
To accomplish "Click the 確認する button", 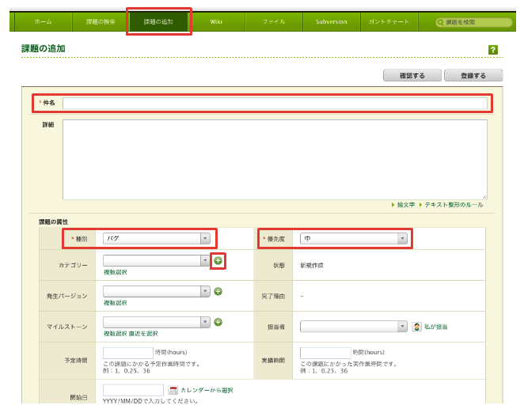I will coord(412,75).
